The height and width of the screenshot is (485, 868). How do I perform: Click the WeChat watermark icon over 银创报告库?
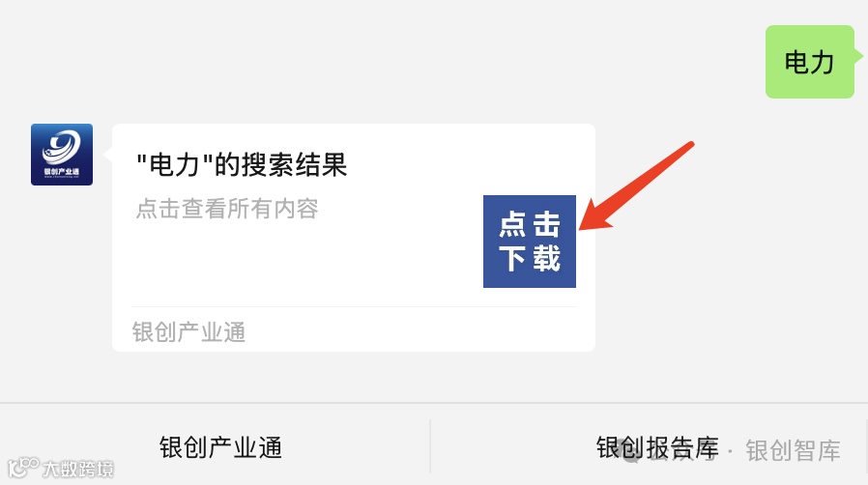tap(630, 449)
